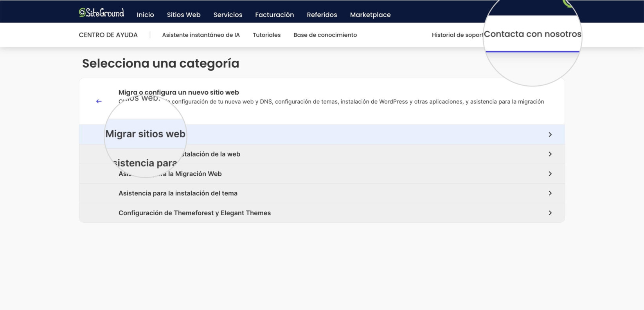Open Base de conocimiento
Image resolution: width=644 pixels, height=310 pixels.
pos(325,35)
